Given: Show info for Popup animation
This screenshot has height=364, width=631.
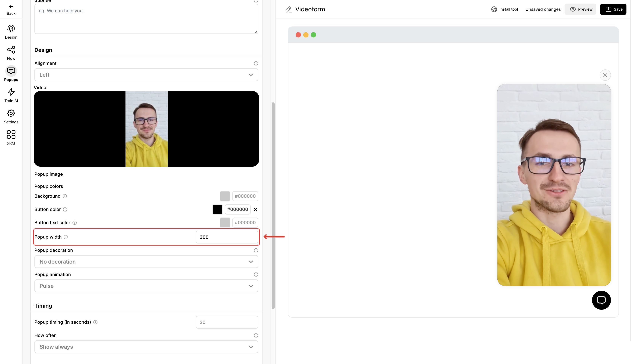Looking at the screenshot, I should point(256,275).
